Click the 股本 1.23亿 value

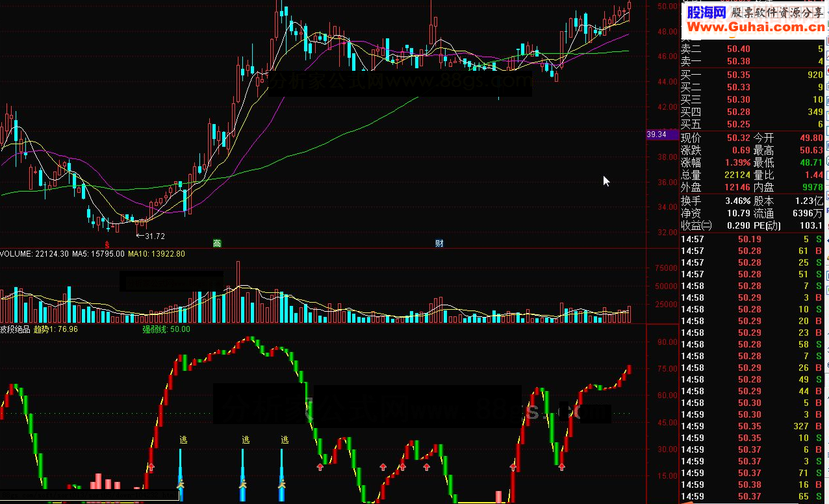(810, 201)
